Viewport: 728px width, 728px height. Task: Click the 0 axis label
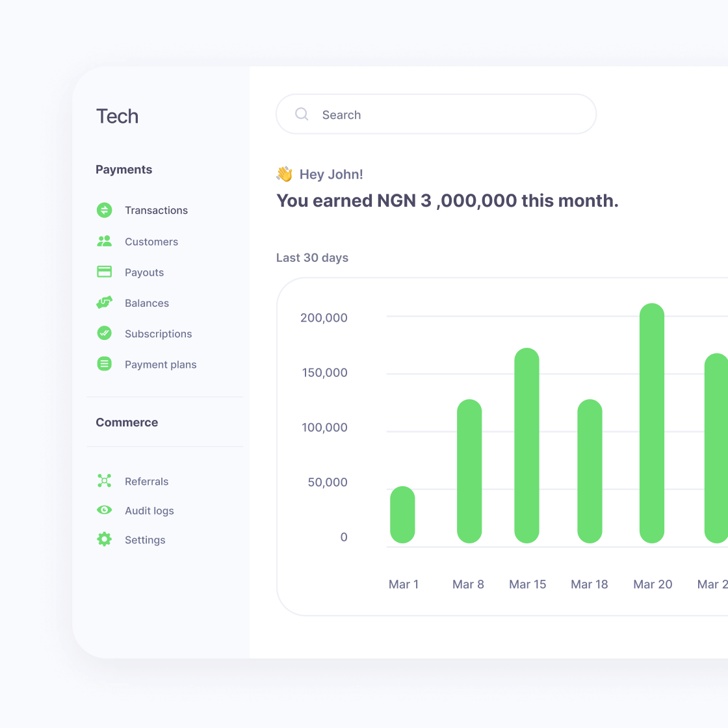pos(344,537)
